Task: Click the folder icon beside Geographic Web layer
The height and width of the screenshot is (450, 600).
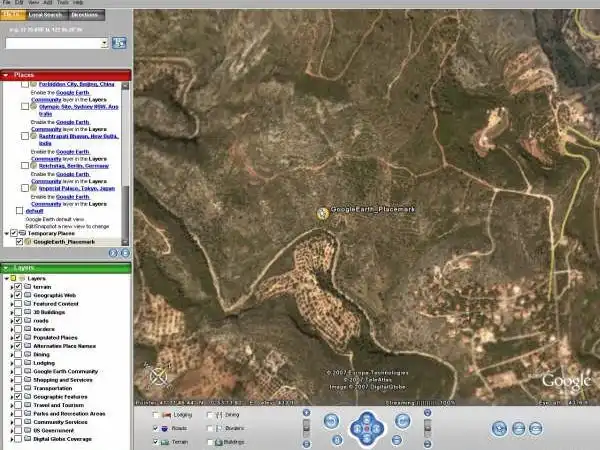Action: 28,295
